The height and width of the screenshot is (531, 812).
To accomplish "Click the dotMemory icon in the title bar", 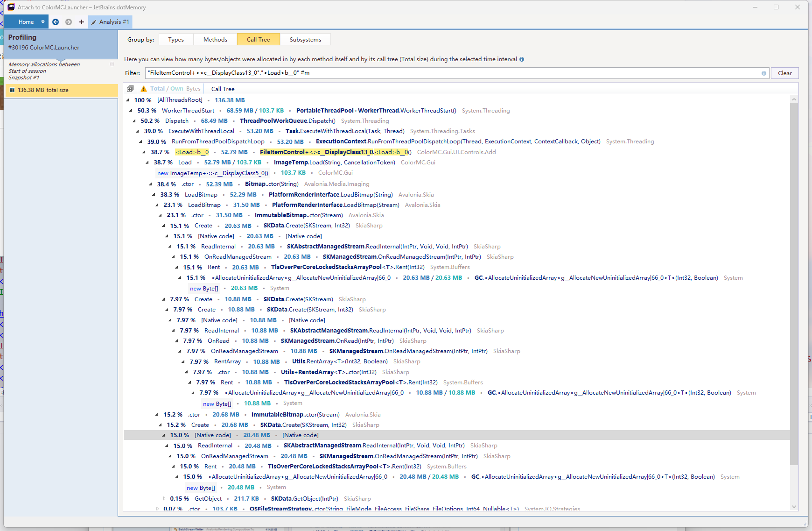I will 11,7.
